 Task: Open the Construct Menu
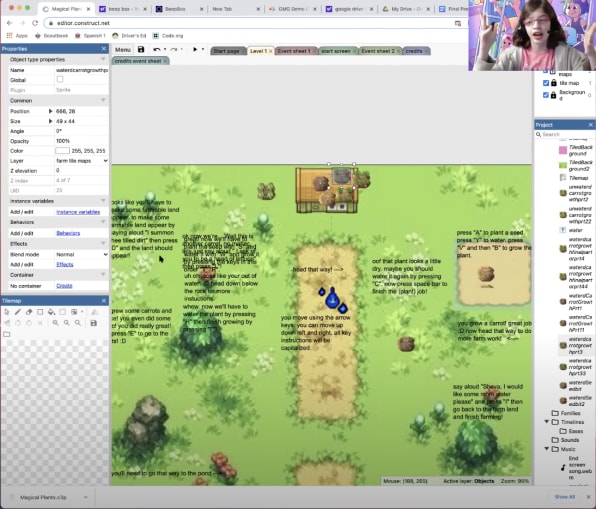(x=122, y=50)
